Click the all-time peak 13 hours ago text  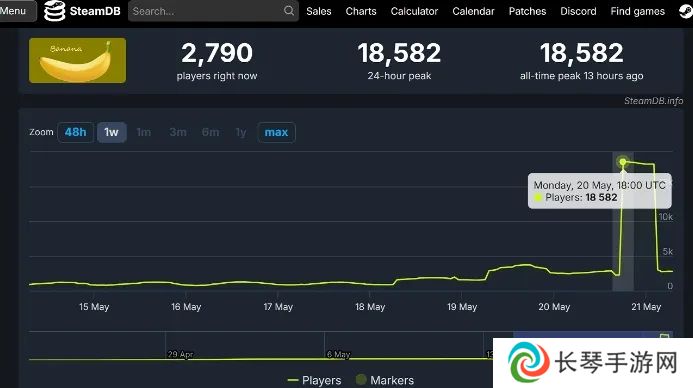582,76
